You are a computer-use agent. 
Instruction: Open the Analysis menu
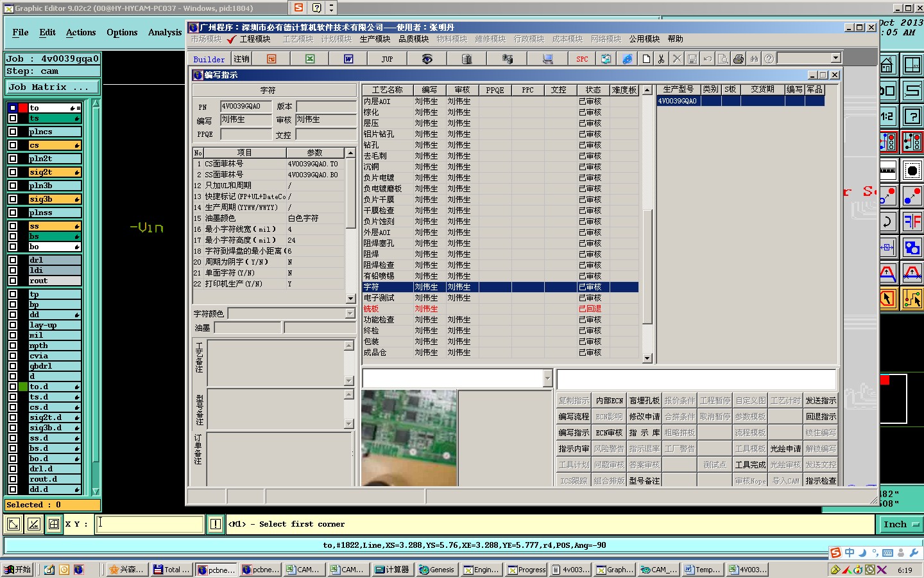coord(165,32)
